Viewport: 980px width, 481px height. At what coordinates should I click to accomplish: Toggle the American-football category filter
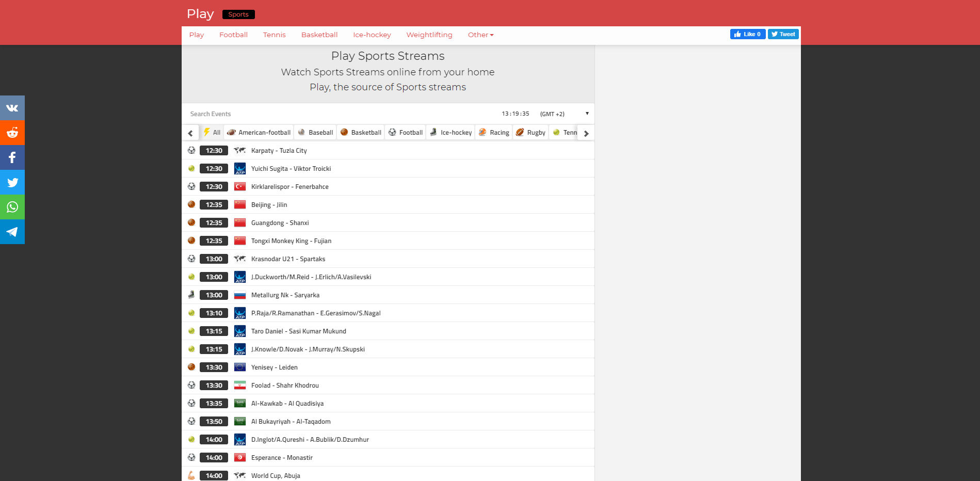point(259,132)
